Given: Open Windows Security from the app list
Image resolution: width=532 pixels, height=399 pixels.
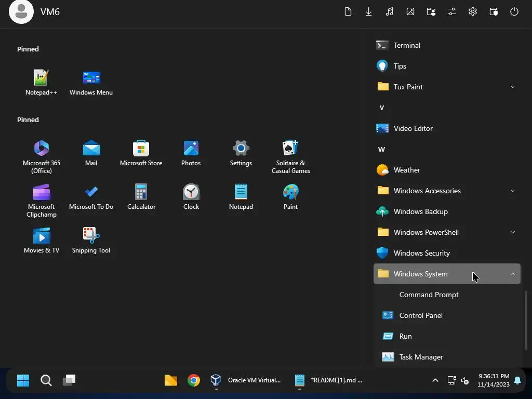Looking at the screenshot, I should (447, 253).
